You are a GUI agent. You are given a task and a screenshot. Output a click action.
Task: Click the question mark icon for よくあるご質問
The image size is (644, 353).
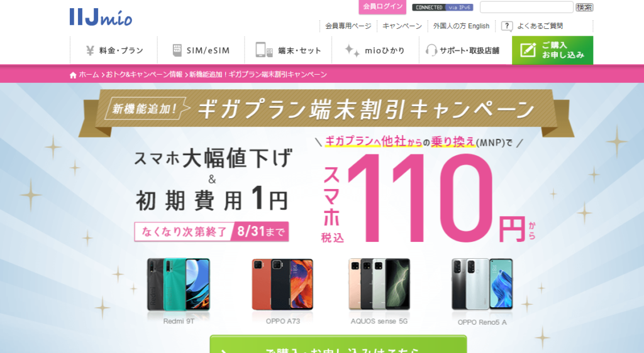507,26
